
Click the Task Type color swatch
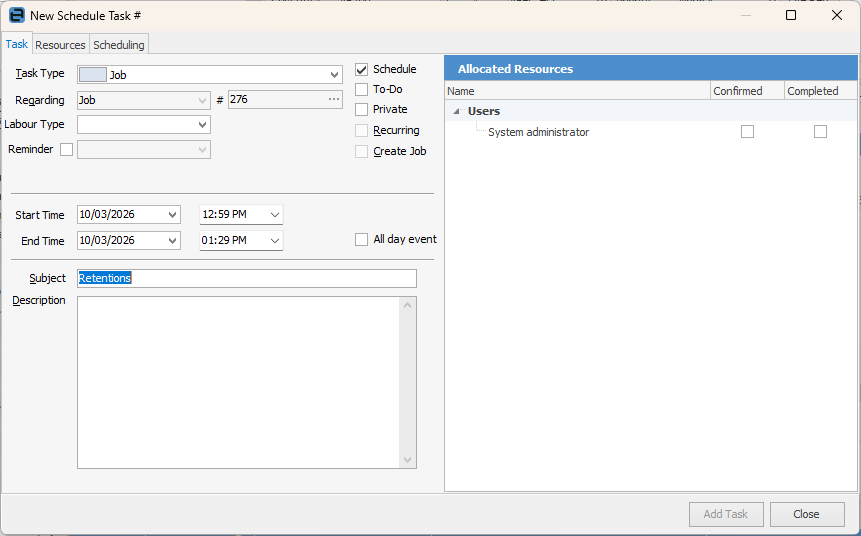pyautogui.click(x=93, y=74)
